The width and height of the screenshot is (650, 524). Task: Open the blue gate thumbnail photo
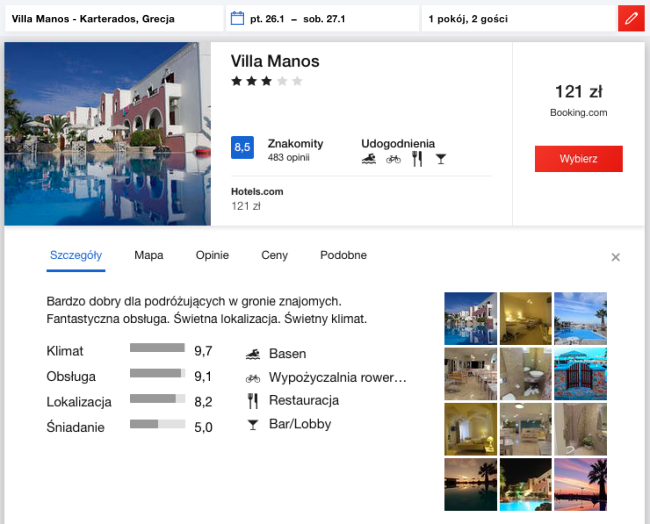pyautogui.click(x=580, y=374)
